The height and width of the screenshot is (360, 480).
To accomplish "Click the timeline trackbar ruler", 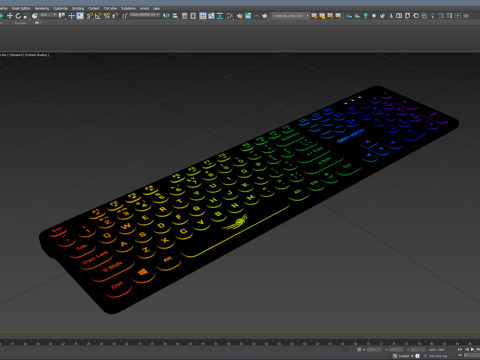I will [x=240, y=342].
